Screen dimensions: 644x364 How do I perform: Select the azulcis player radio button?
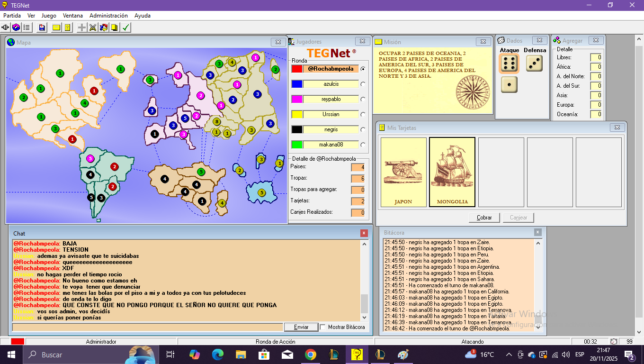tap(363, 84)
